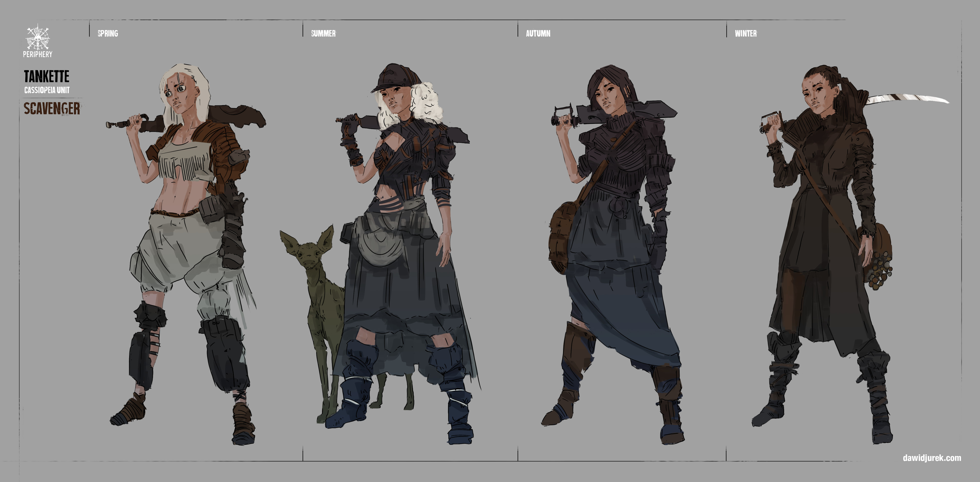Click the WINTER season heading
This screenshot has height=482, width=980.
(746, 33)
